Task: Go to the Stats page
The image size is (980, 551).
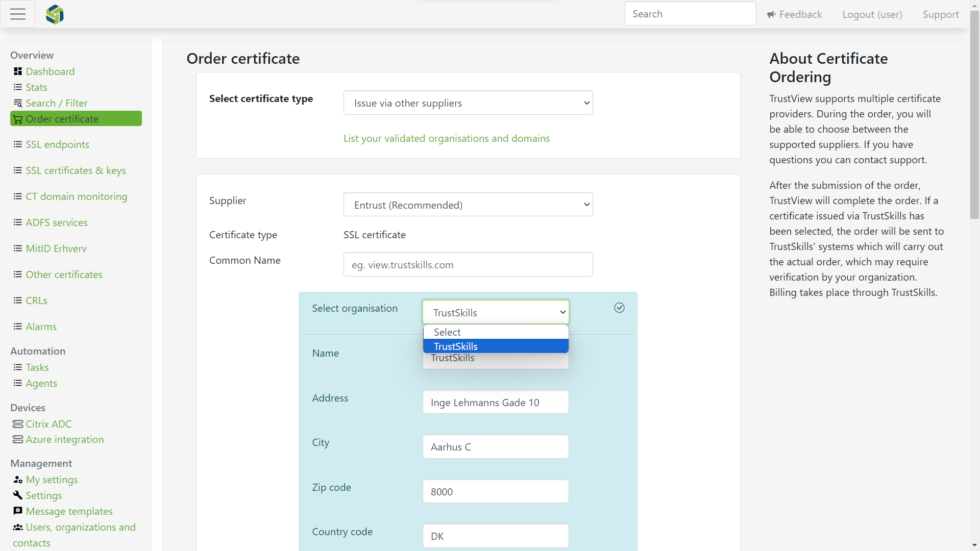Action: (36, 87)
